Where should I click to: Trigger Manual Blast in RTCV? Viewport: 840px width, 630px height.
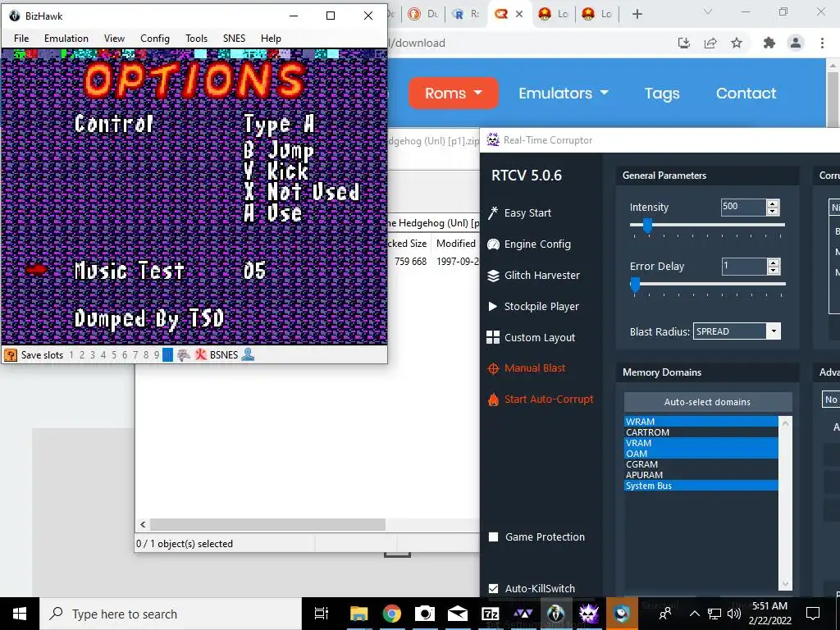point(526,368)
